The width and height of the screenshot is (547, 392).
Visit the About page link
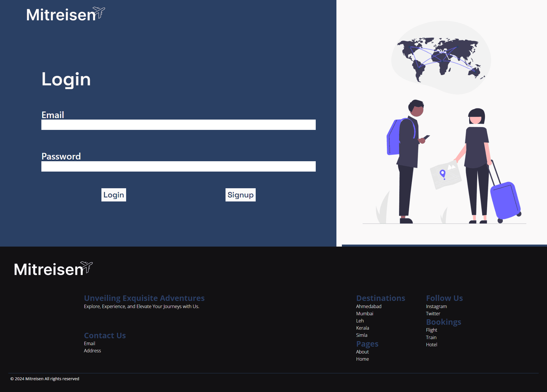click(362, 352)
